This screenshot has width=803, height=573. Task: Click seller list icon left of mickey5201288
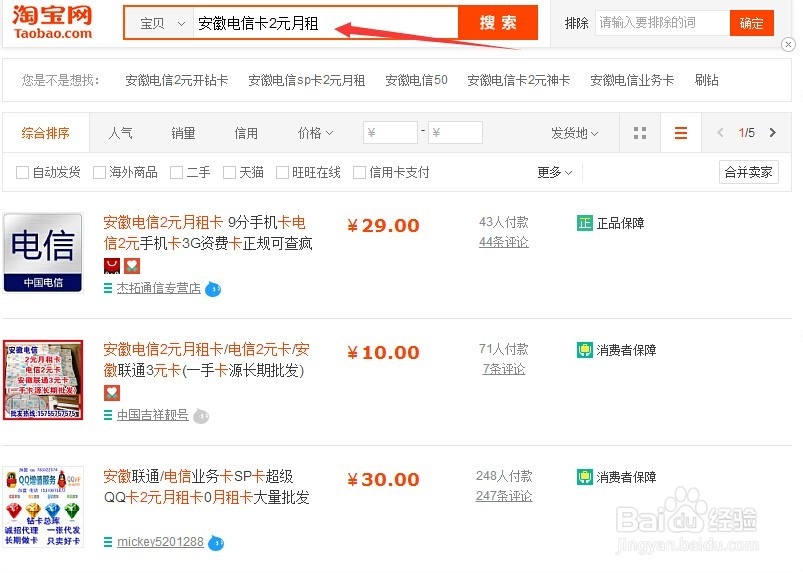[x=108, y=542]
